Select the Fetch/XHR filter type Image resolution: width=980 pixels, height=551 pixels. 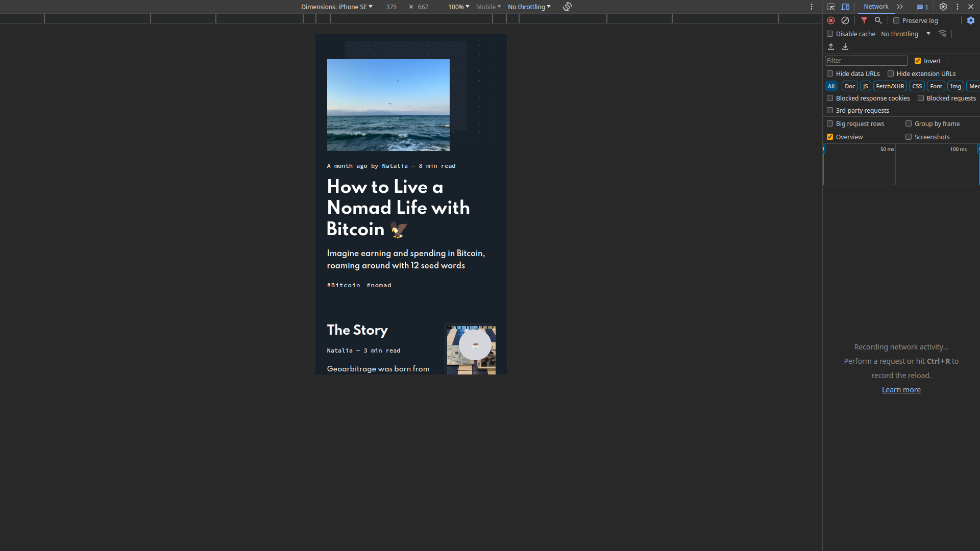[x=890, y=86]
